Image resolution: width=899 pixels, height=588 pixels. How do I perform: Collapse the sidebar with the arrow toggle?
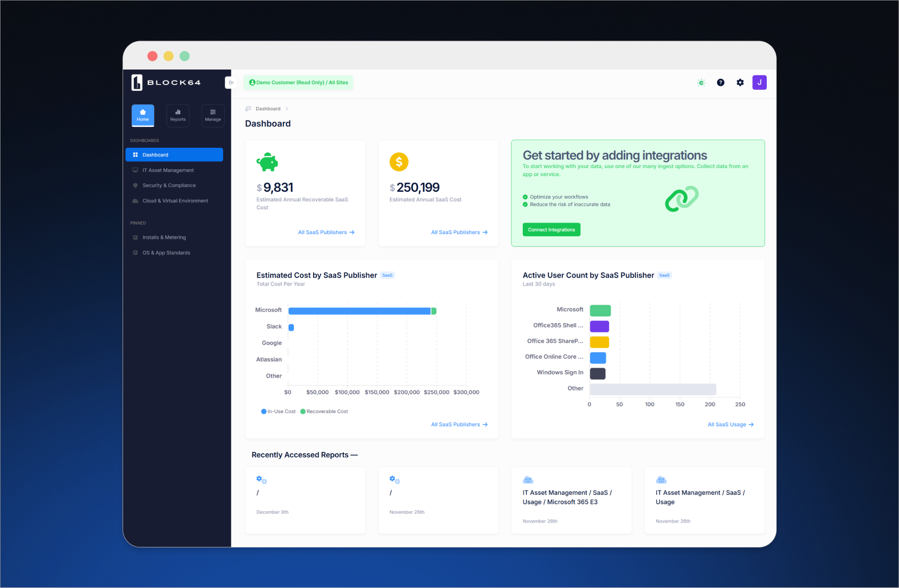point(231,82)
